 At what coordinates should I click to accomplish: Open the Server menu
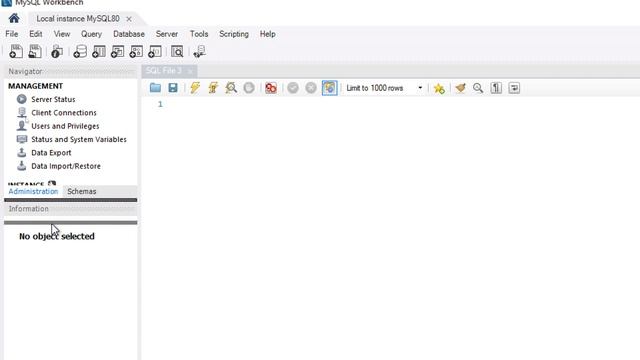(x=167, y=34)
